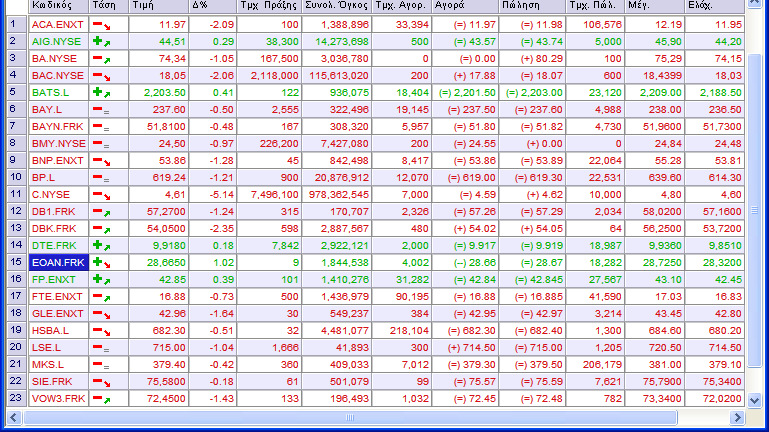
Task: Sort by the Κωδικός column header
Action: click(59, 6)
